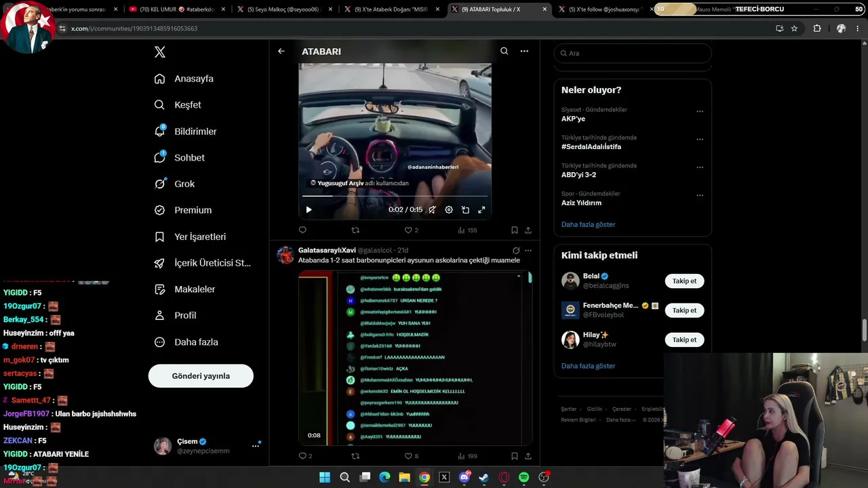Bookmark this page with the star
This screenshot has width=868, height=488.
pyautogui.click(x=794, y=28)
